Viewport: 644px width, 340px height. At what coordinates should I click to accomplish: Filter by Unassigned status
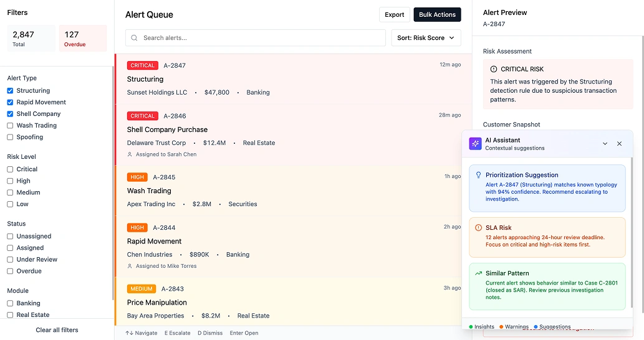(x=10, y=236)
